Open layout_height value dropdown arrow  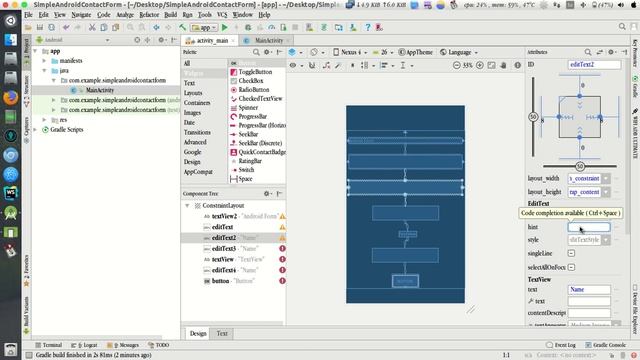[x=606, y=192]
